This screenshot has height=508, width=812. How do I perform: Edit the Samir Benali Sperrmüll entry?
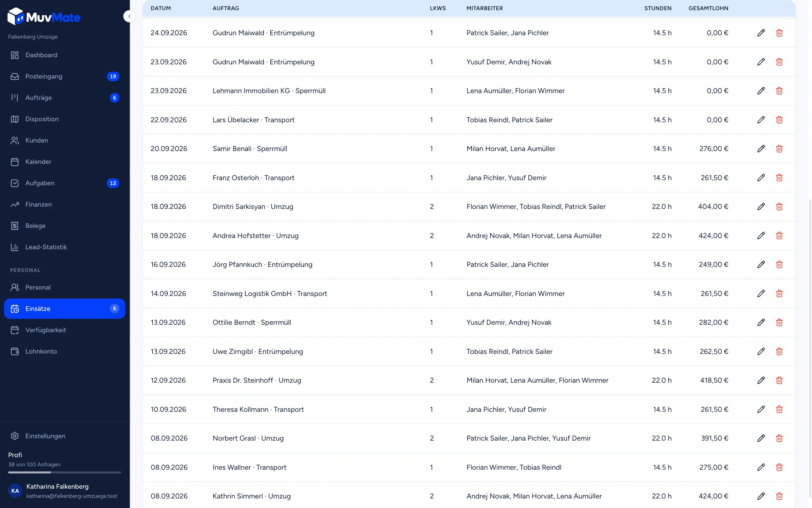761,149
